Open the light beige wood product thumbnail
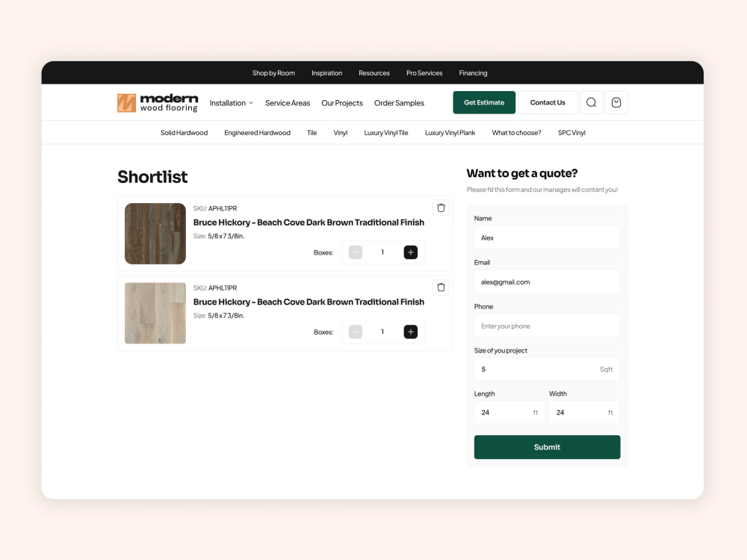The height and width of the screenshot is (560, 747). click(155, 314)
